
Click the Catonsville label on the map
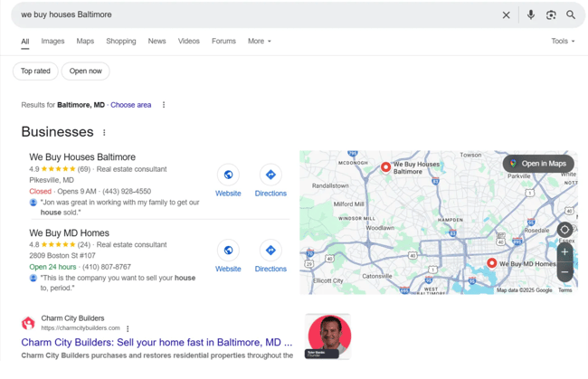(x=377, y=276)
